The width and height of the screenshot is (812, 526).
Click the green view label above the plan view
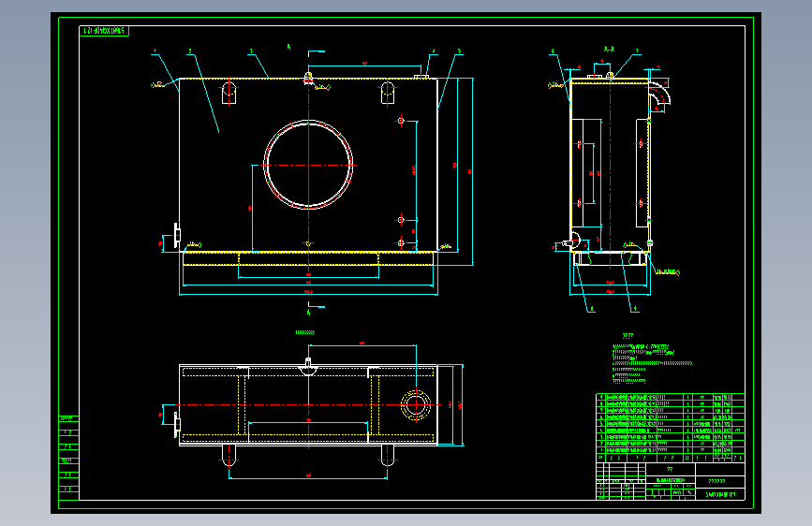(x=305, y=332)
